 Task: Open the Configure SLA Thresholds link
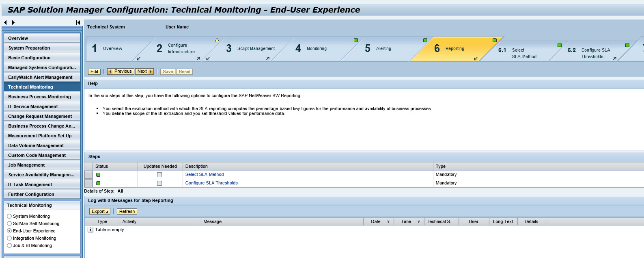(211, 183)
